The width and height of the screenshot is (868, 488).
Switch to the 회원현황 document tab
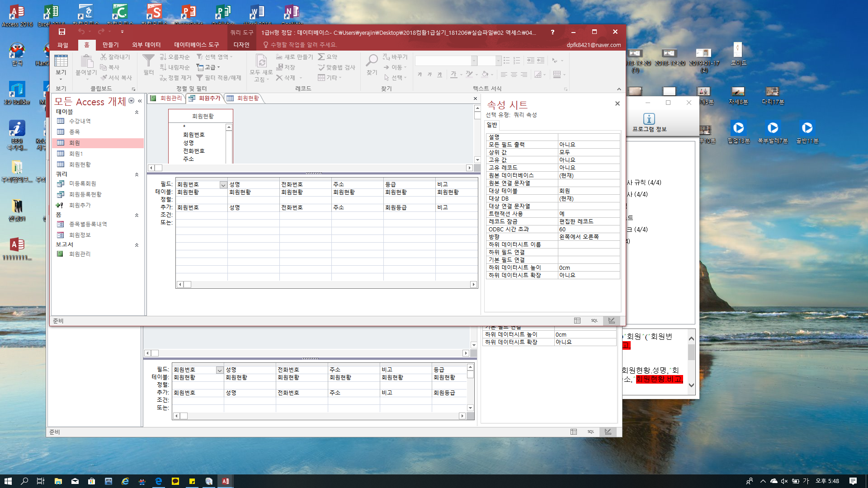click(247, 98)
